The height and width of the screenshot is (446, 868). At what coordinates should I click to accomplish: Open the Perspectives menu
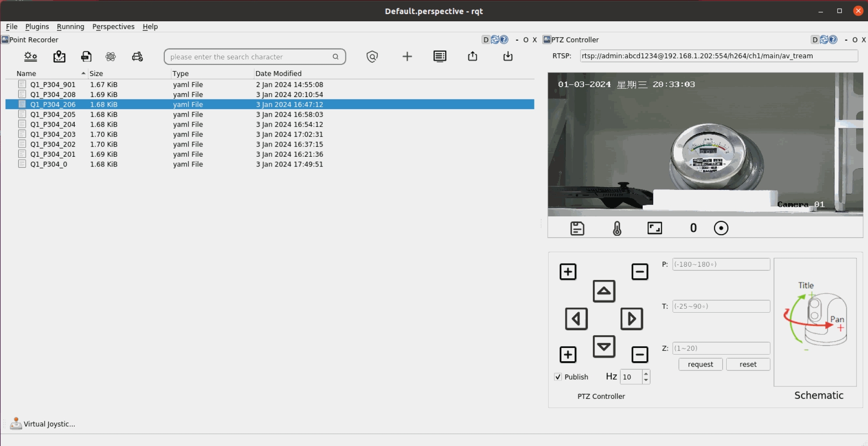[113, 26]
